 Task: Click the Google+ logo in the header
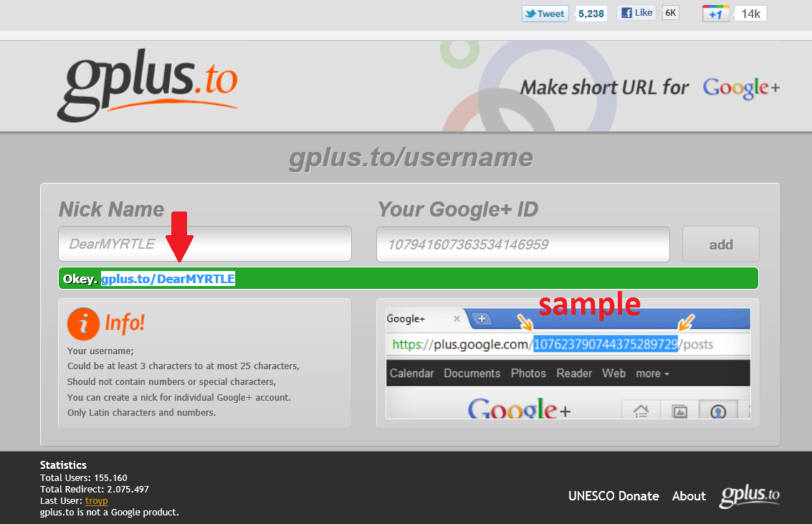(741, 88)
